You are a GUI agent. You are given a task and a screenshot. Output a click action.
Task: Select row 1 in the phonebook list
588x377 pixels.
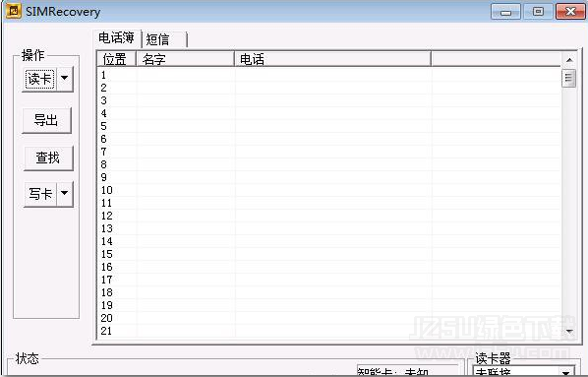[328, 75]
